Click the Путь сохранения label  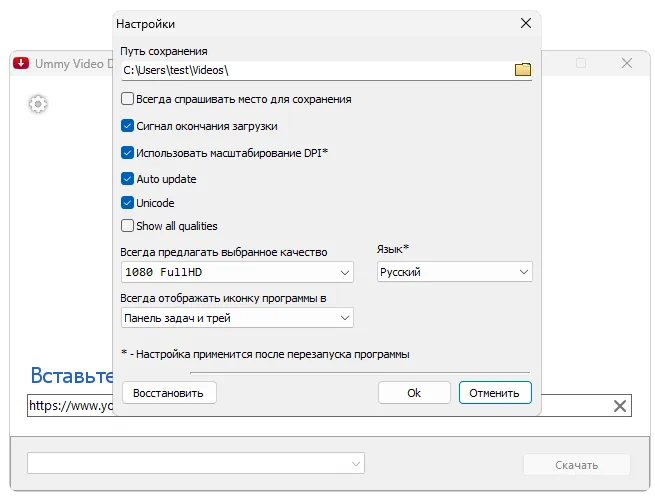coord(164,51)
